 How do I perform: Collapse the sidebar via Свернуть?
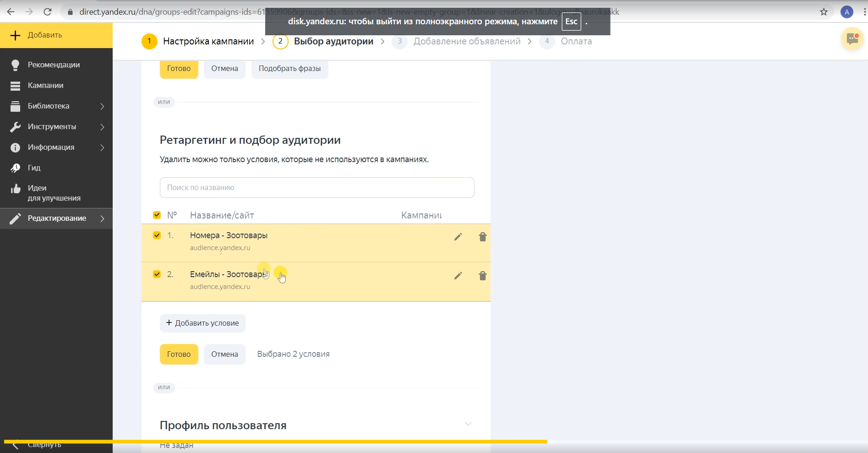click(37, 445)
